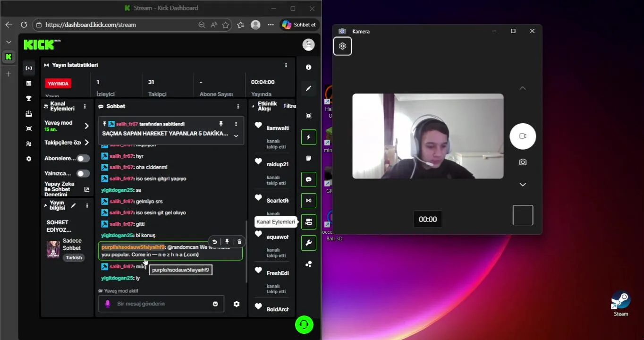Click the Stream - Kick Dashboard tab title
Viewport: 644px width, 340px height.
pos(166,8)
